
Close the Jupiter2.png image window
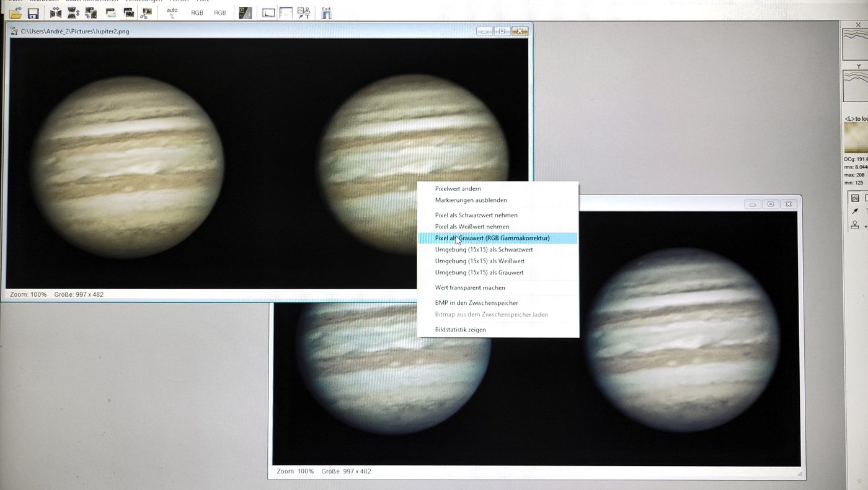[x=520, y=31]
